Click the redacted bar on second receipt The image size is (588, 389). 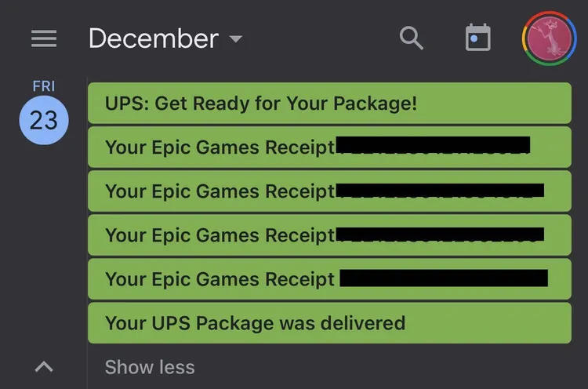pos(440,191)
